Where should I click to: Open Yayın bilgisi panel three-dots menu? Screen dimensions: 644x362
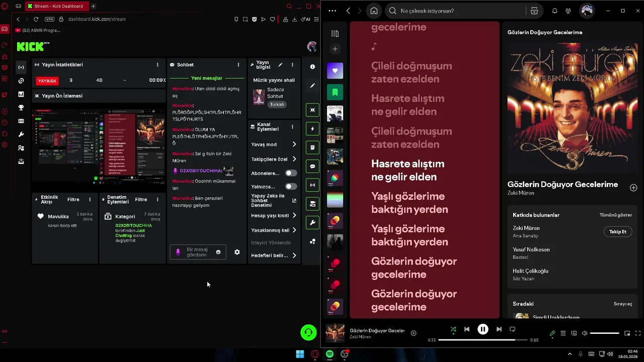(292, 65)
